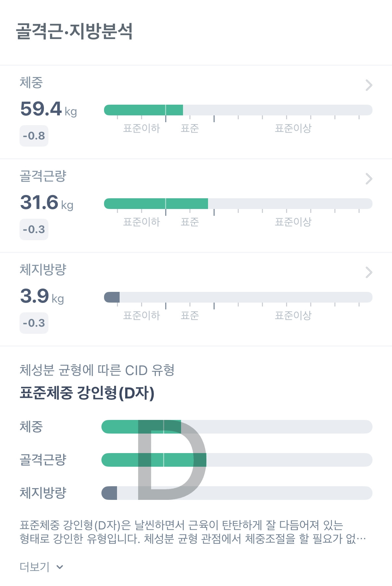Select the 31.6 kg muscle mass value
The width and height of the screenshot is (392, 586).
coord(47,202)
